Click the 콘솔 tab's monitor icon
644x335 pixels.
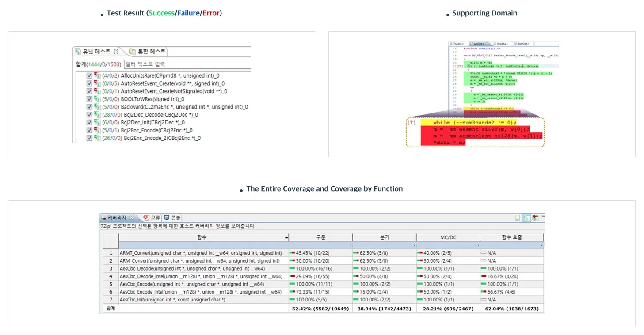tap(167, 218)
